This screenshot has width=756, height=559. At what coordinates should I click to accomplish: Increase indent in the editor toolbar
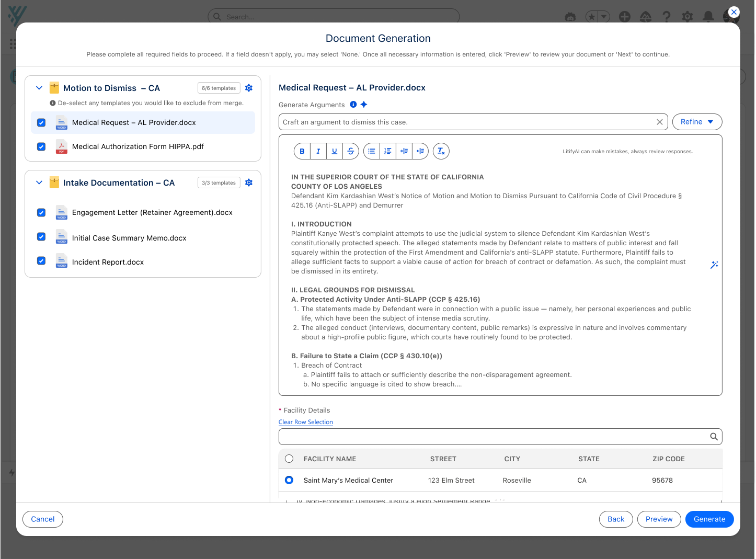point(404,151)
